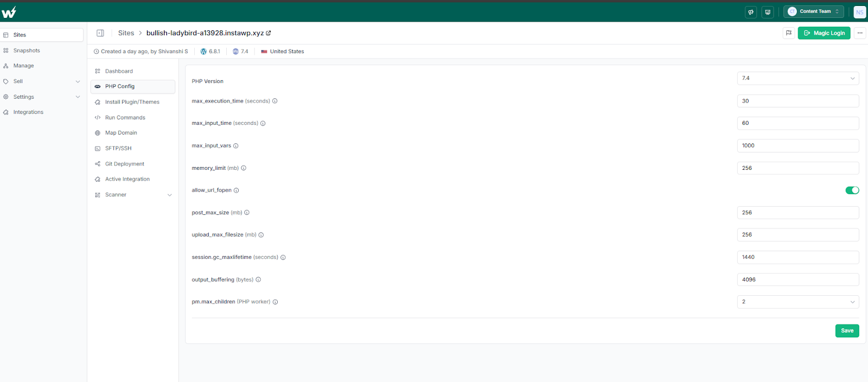Show max_execution_time info icon
Viewport: 868px width, 382px height.
(275, 101)
